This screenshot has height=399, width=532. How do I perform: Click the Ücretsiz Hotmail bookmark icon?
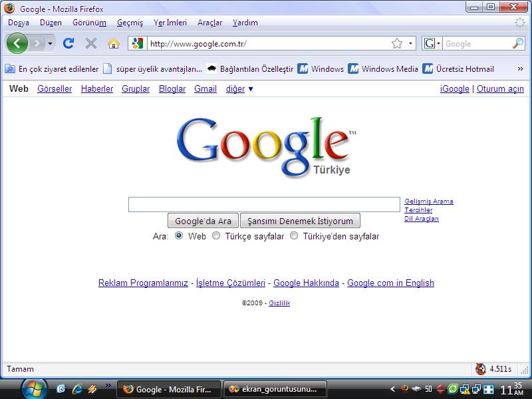pyautogui.click(x=428, y=69)
